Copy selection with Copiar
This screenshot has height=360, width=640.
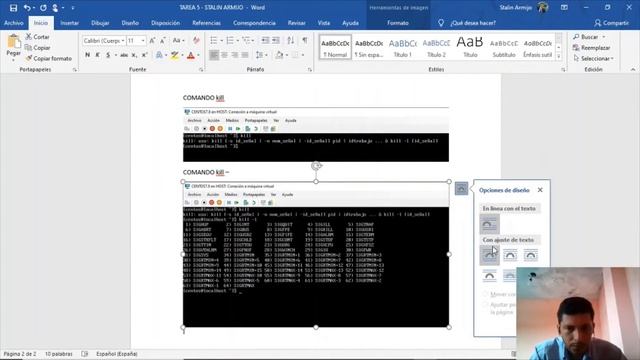click(37, 48)
